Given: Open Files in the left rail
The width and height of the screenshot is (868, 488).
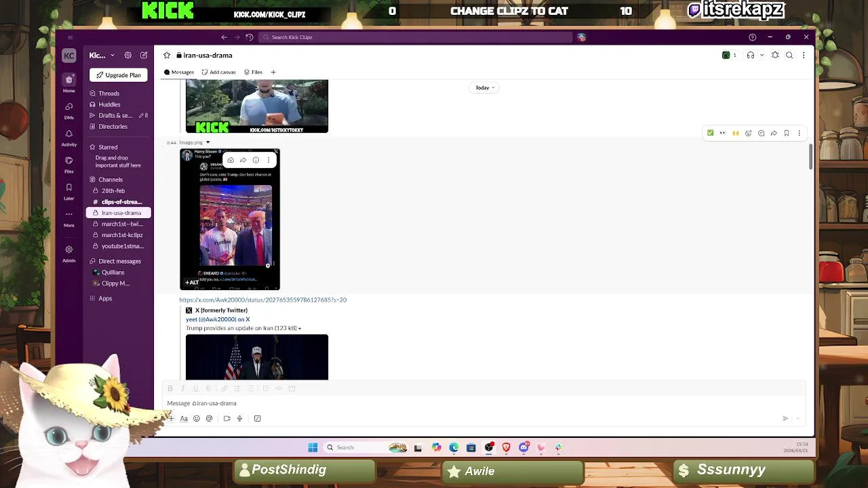Looking at the screenshot, I should (x=68, y=164).
